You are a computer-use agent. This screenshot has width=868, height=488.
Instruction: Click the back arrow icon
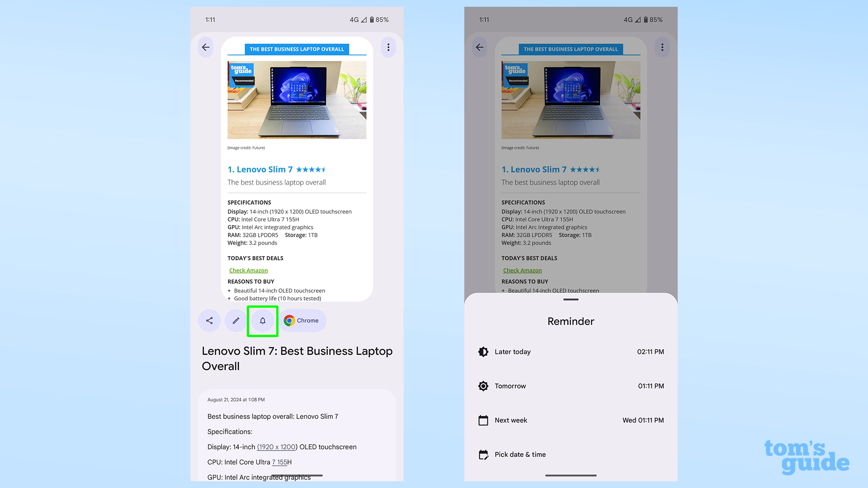pos(206,47)
